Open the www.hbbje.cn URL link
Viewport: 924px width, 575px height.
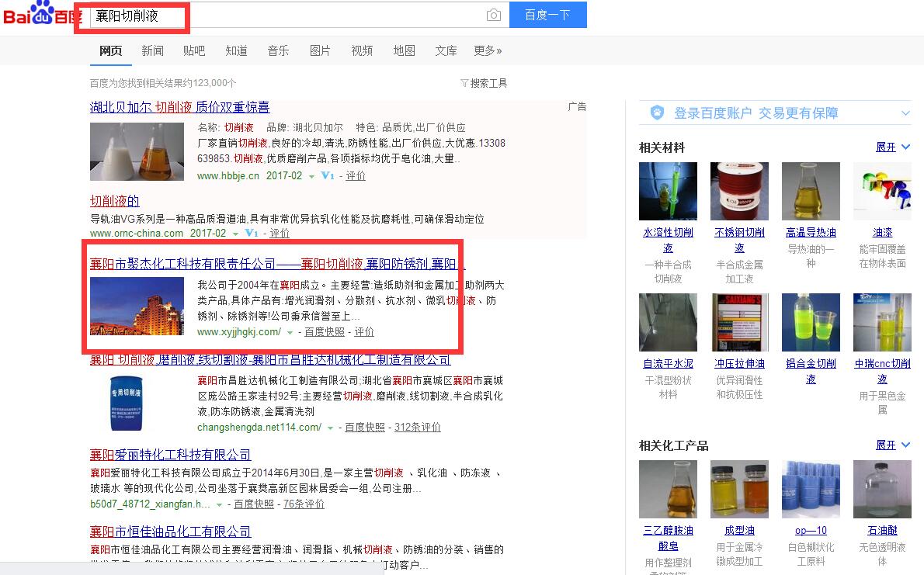tap(228, 175)
